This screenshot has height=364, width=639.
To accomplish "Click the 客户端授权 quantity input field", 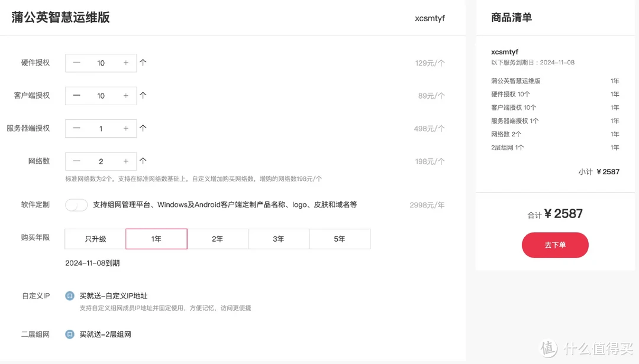I will 101,96.
